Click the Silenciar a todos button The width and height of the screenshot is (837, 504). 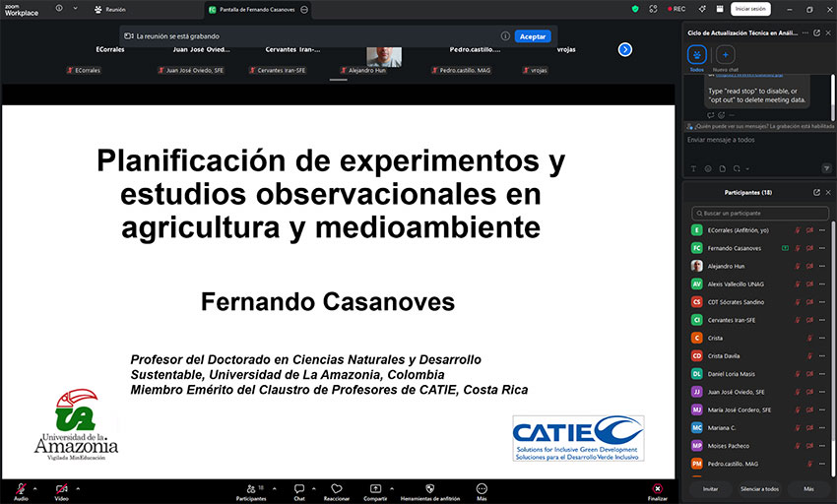[759, 488]
